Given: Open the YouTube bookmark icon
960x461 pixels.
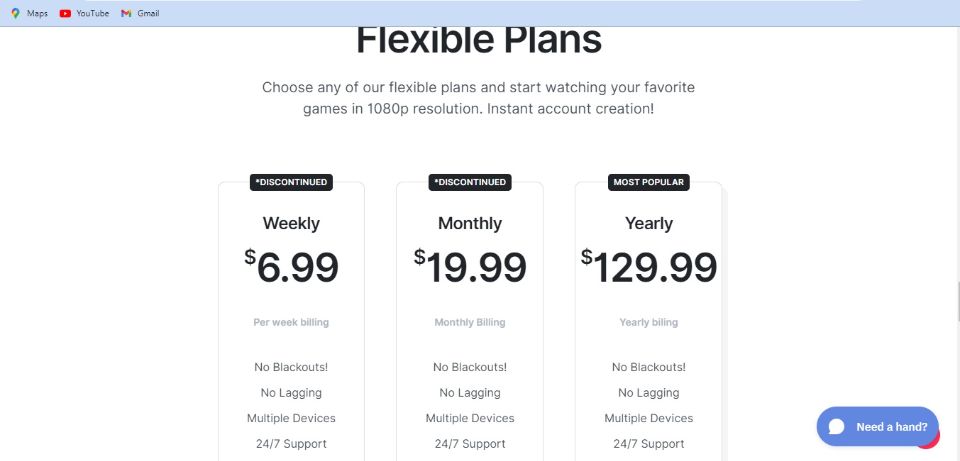Looking at the screenshot, I should coord(65,13).
